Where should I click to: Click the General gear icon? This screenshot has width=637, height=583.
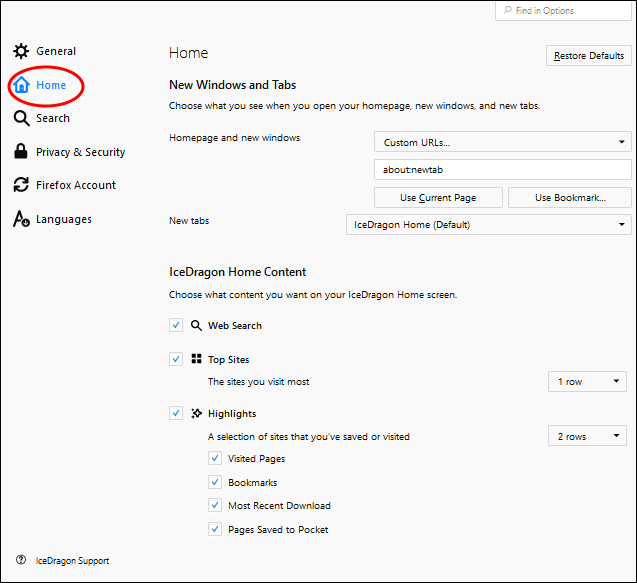[x=21, y=51]
